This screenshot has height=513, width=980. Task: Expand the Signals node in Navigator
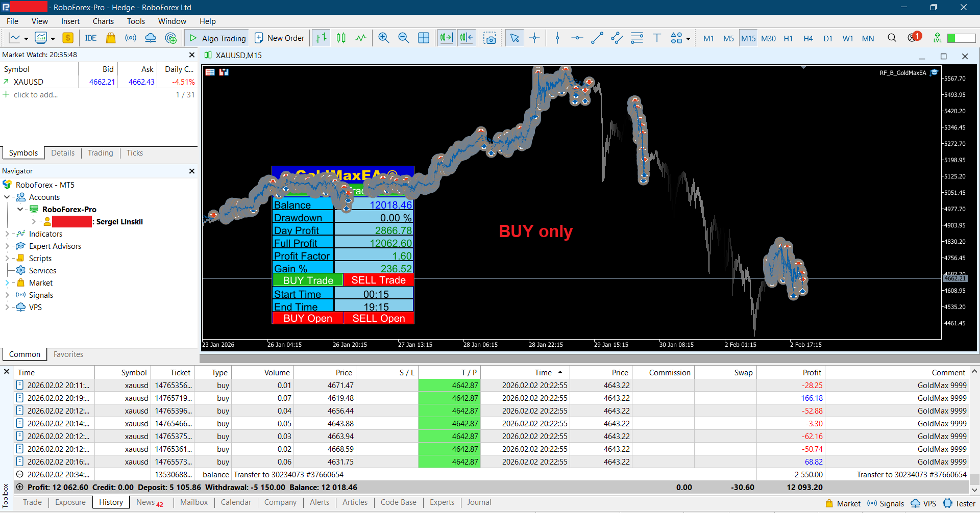tap(7, 295)
